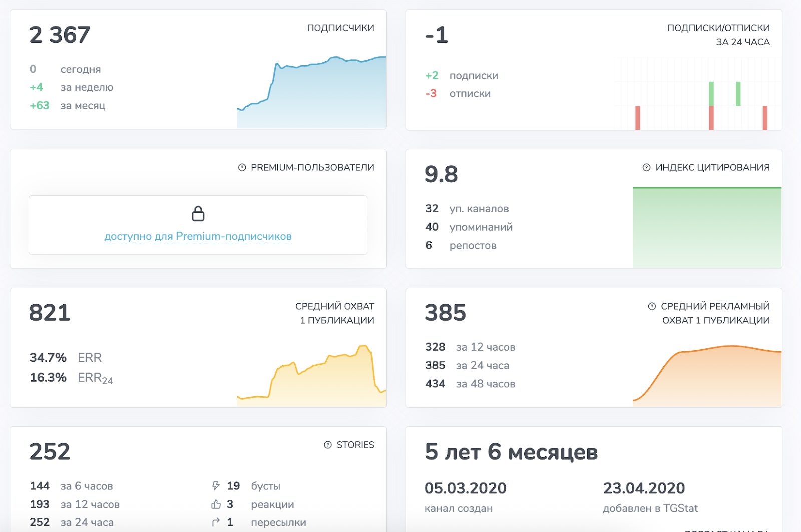Open link доступно для Premium-подписчиков

pos(198,236)
